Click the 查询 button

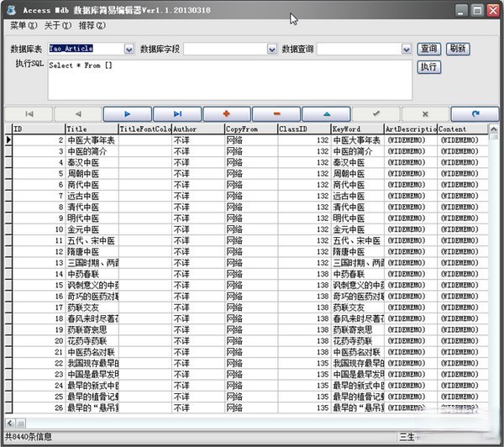(428, 50)
